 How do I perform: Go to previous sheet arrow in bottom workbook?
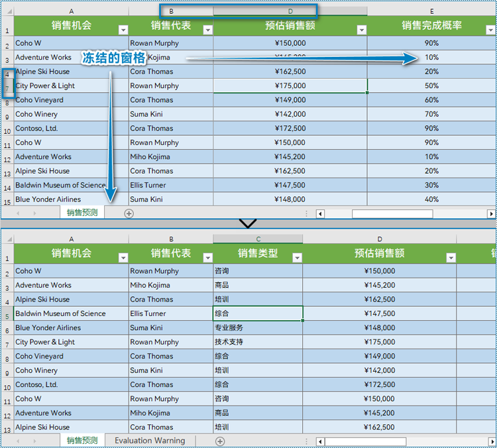[x=18, y=441]
